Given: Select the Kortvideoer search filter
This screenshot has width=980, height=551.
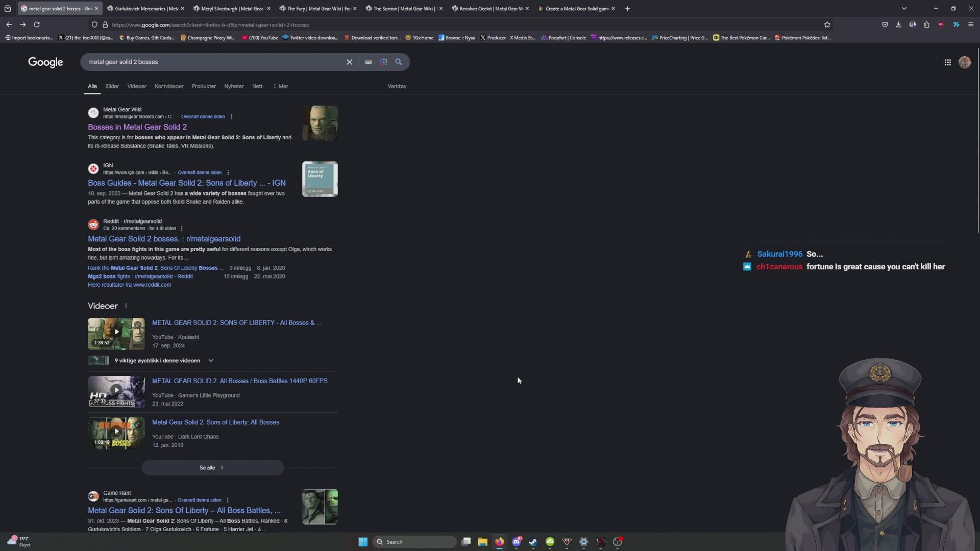Looking at the screenshot, I should [169, 86].
